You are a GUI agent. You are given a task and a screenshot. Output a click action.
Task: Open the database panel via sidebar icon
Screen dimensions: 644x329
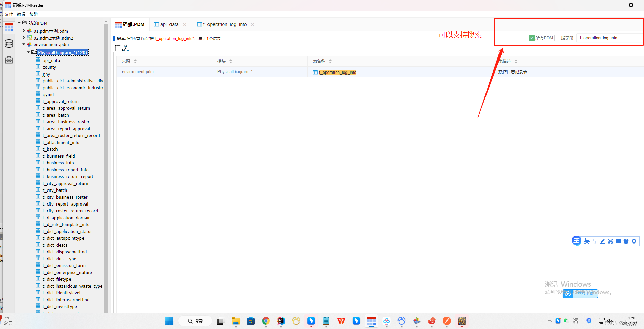[9, 43]
